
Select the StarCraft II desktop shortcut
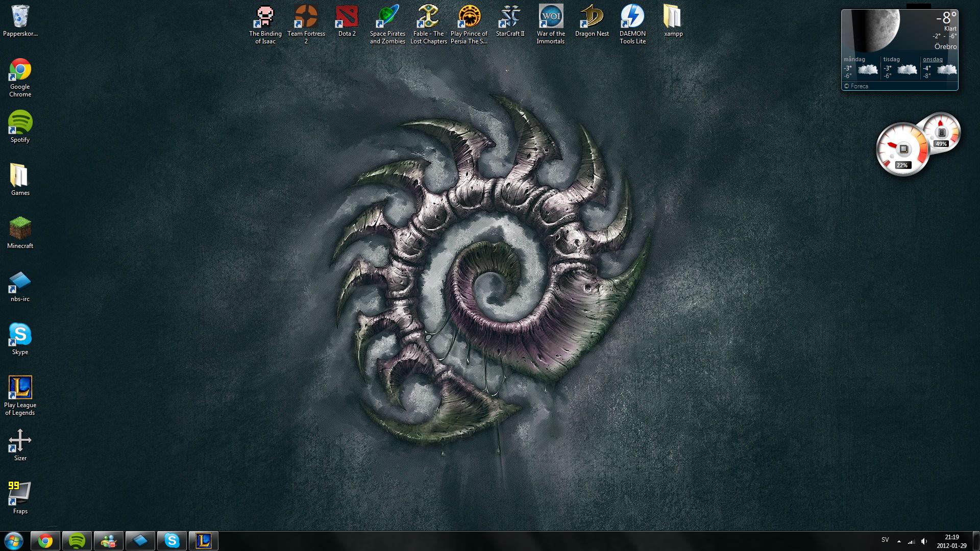coord(510,20)
